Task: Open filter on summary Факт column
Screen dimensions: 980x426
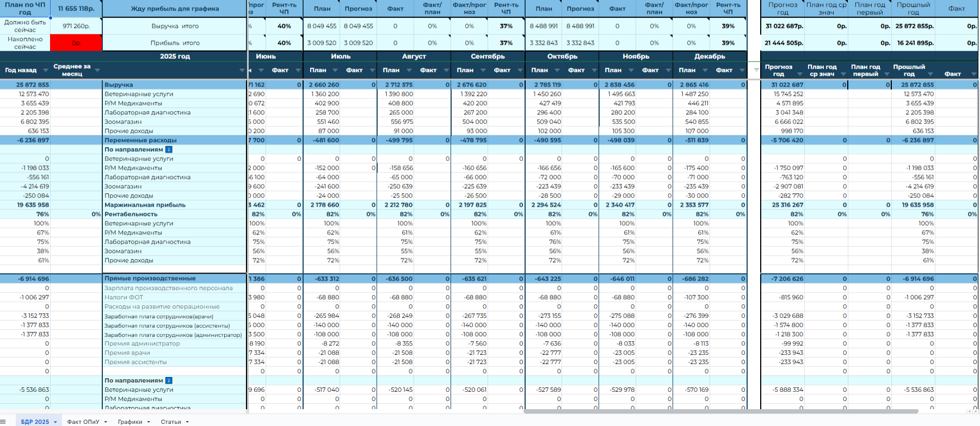Action: click(x=974, y=74)
